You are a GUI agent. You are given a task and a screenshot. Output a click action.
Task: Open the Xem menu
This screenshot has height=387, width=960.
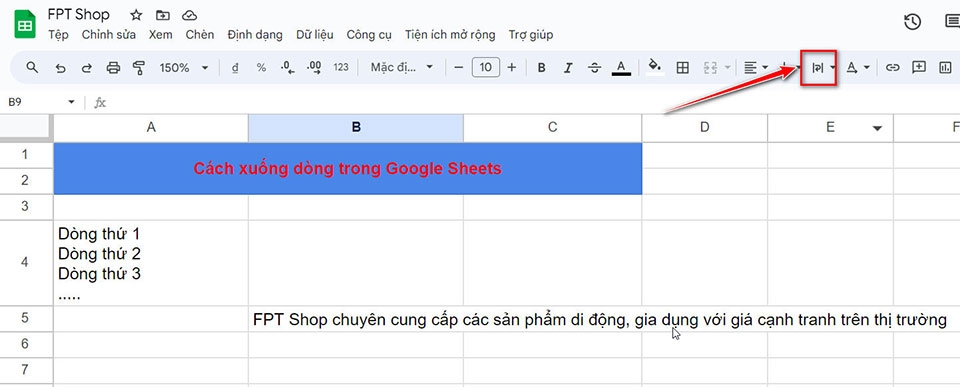point(160,35)
